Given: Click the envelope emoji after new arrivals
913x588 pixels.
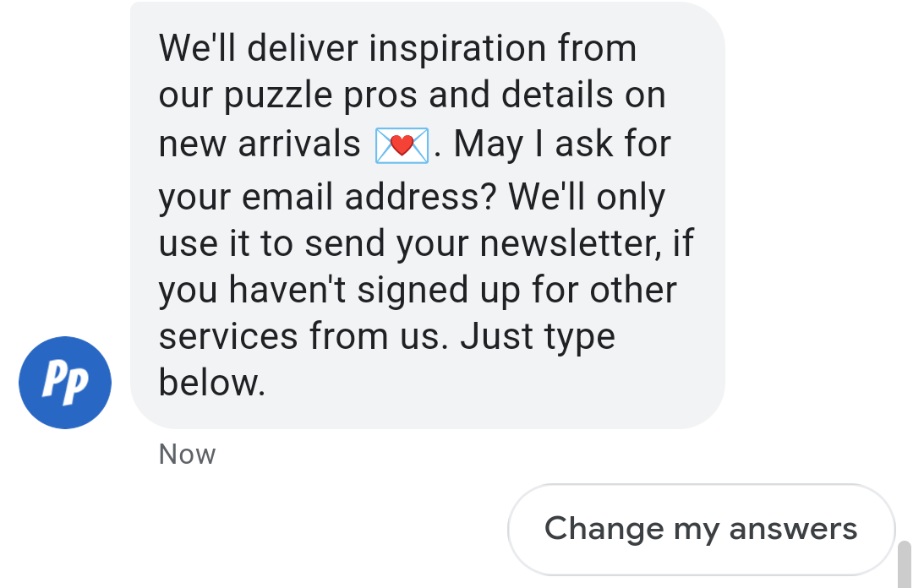Looking at the screenshot, I should coord(402,144).
